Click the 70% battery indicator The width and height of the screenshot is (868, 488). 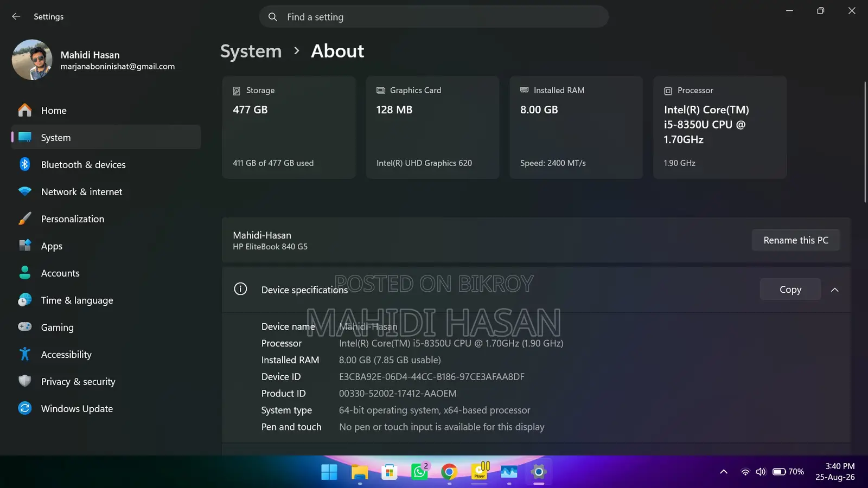coord(788,472)
